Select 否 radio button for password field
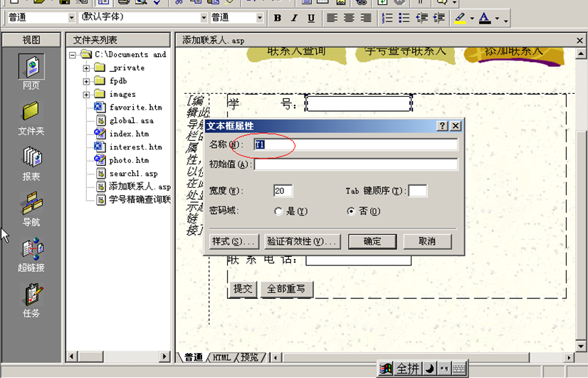 [351, 211]
